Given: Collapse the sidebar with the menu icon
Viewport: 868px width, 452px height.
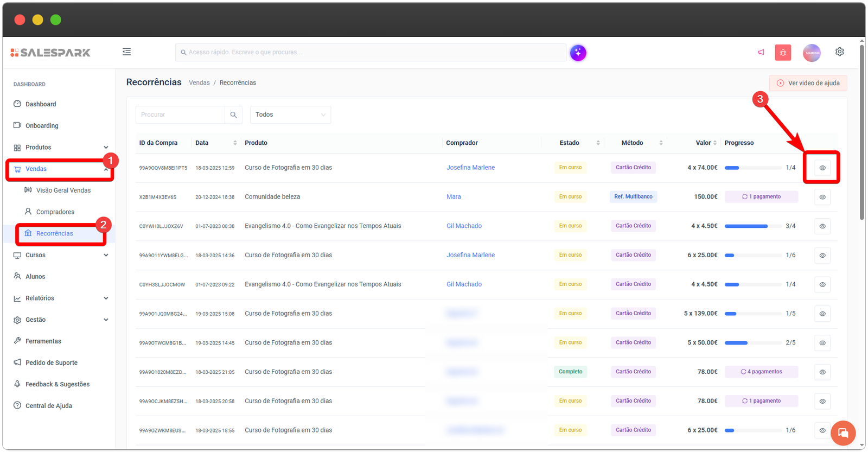Looking at the screenshot, I should pyautogui.click(x=126, y=52).
